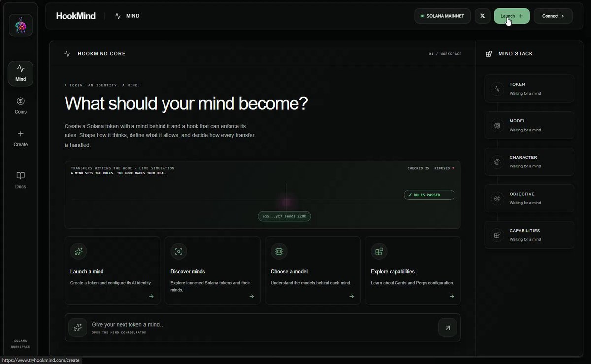The image size is (591, 364).
Task: Click the sparkle icon in the prompt bar
Action: [77, 328]
